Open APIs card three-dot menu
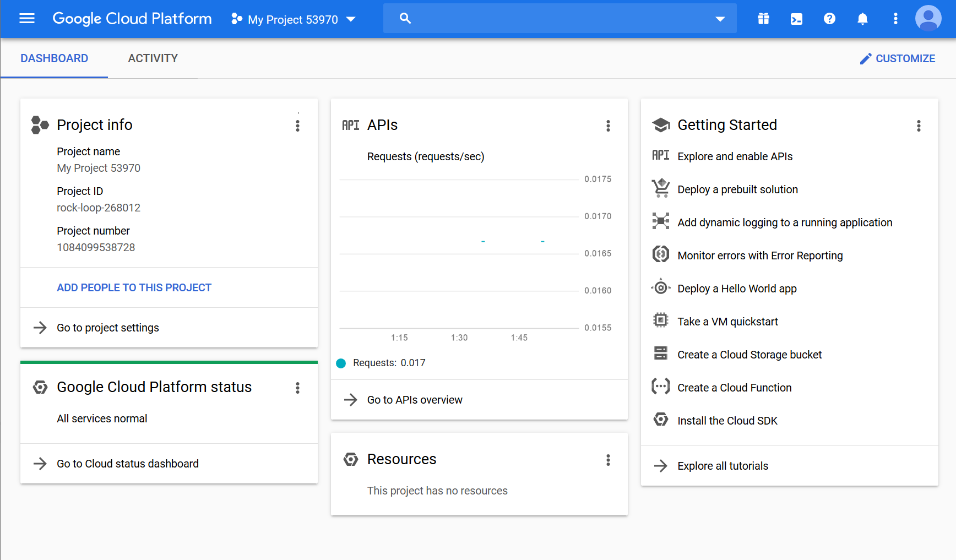This screenshot has height=560, width=956. point(608,126)
